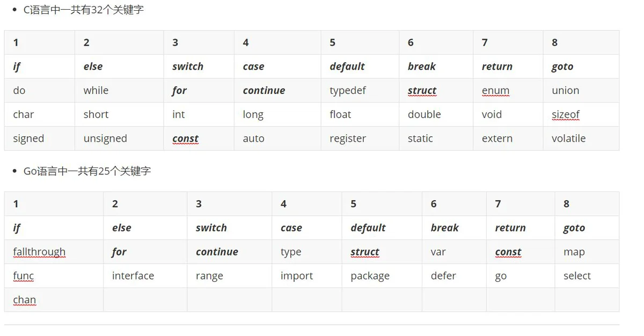Click the "volatile" keyword cell

pyautogui.click(x=568, y=138)
